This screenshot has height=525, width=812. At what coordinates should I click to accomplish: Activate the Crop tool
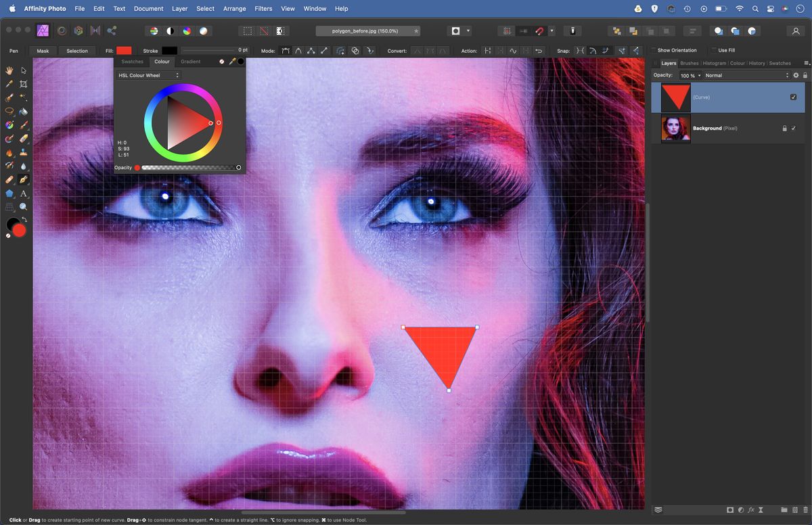click(24, 84)
